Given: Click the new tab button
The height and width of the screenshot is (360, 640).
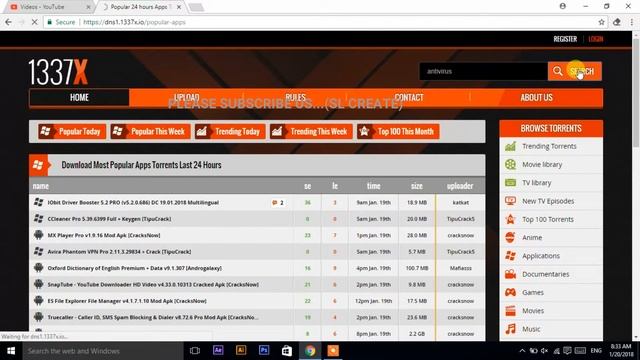Looking at the screenshot, I should coord(196,7).
